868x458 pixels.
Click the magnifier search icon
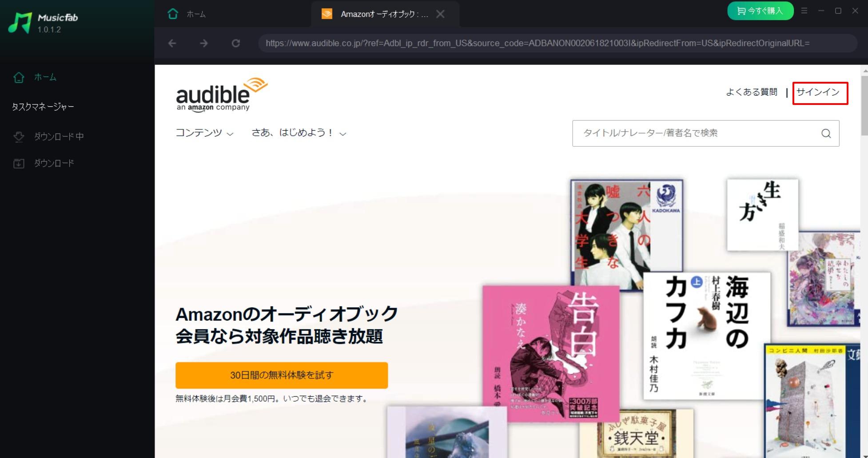tap(826, 133)
